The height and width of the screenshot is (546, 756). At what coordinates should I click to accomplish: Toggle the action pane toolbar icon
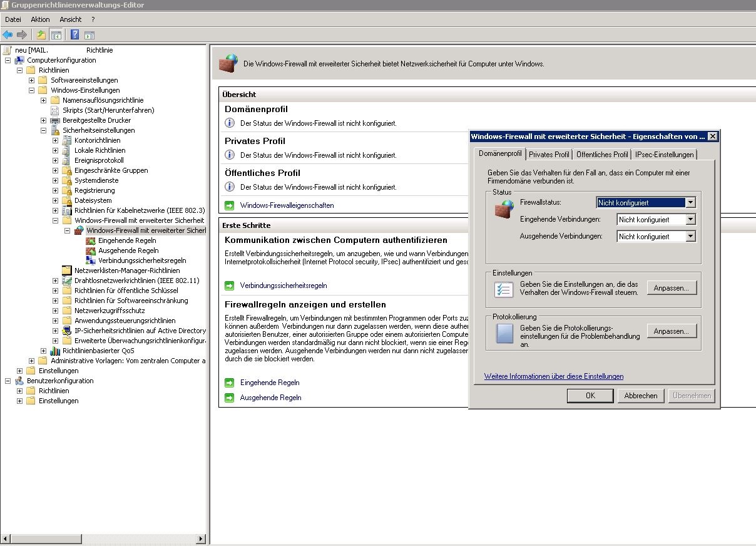tap(89, 35)
